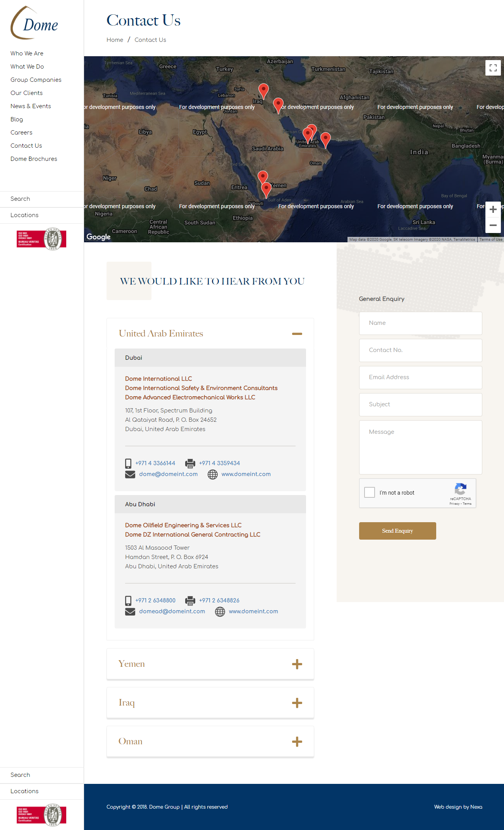Expand the Iraq locations section

tap(297, 703)
